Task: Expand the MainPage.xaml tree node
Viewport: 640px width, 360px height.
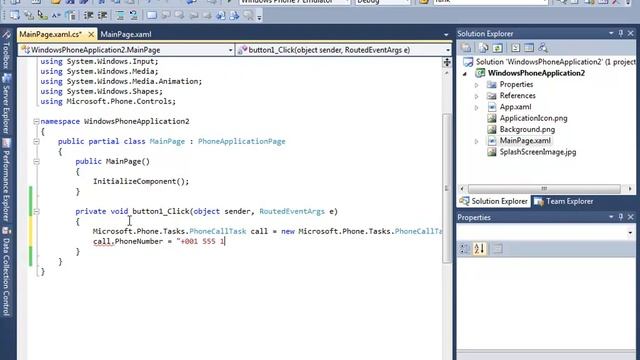Action: (476, 141)
